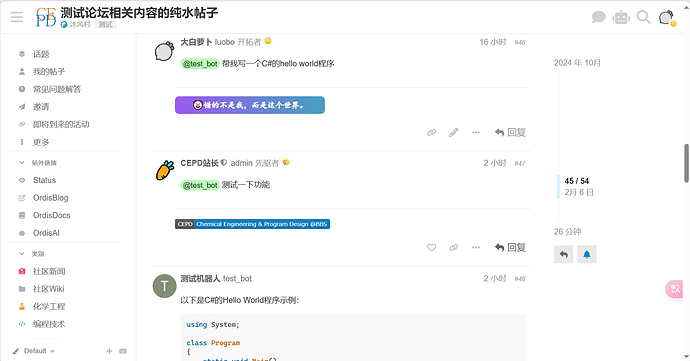Click CEPD站长 carrot avatar
This screenshot has height=361, width=690.
(x=164, y=171)
